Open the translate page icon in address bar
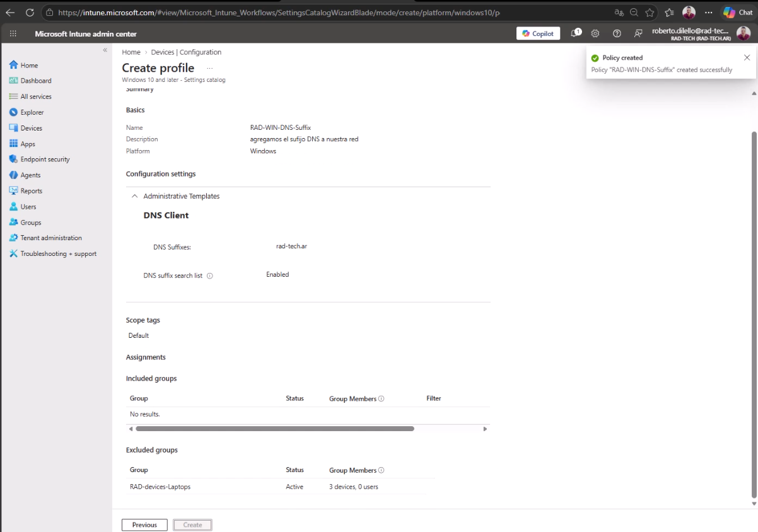Screen dimensions: 758x532 point(619,13)
